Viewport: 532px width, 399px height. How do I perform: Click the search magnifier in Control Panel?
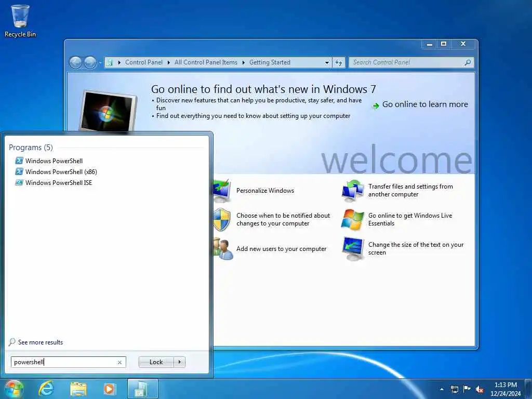coord(468,62)
